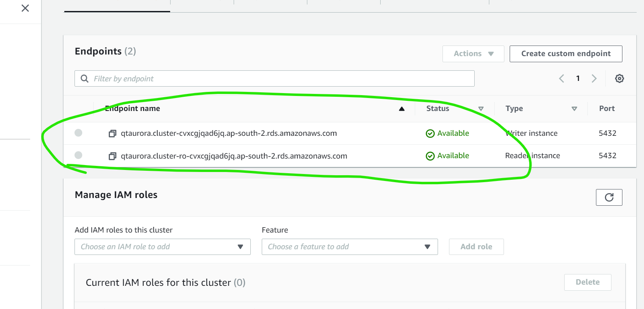Open the Choose an IAM role dropdown

[x=162, y=247]
